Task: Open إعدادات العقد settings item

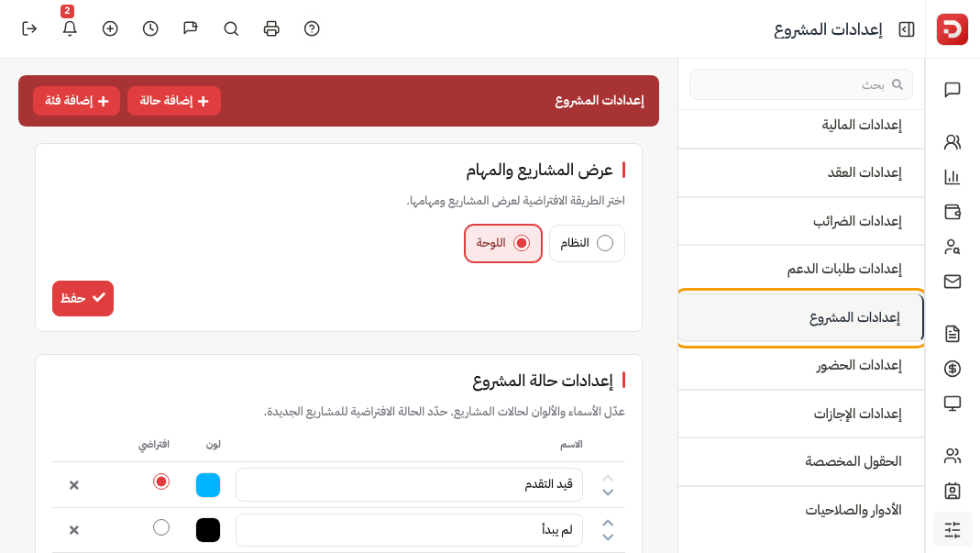Action: [x=800, y=172]
